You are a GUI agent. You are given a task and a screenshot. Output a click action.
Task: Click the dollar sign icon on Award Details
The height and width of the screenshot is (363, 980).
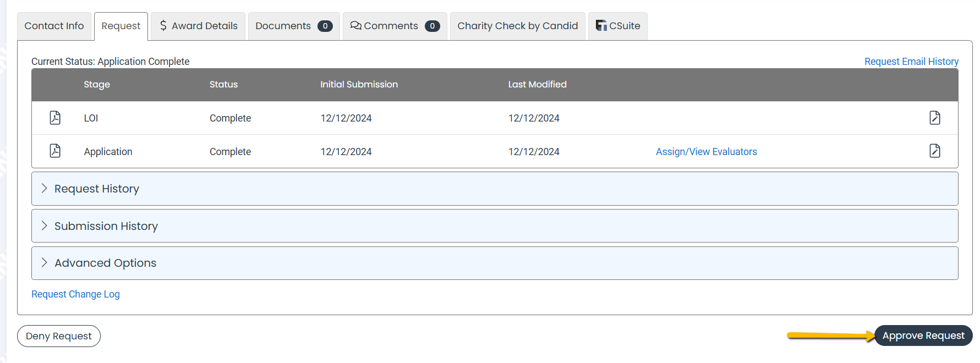pyautogui.click(x=163, y=26)
